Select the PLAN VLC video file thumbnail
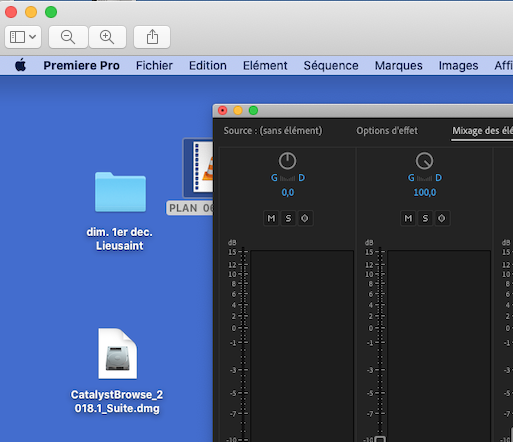Viewport: 513px width, 442px height. coord(199,169)
